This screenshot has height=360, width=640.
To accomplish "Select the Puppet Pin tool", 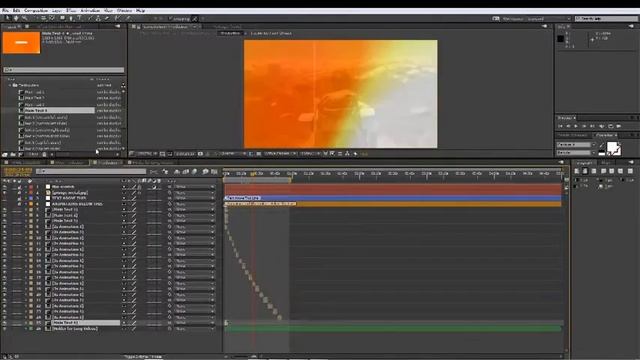I will pyautogui.click(x=128, y=18).
